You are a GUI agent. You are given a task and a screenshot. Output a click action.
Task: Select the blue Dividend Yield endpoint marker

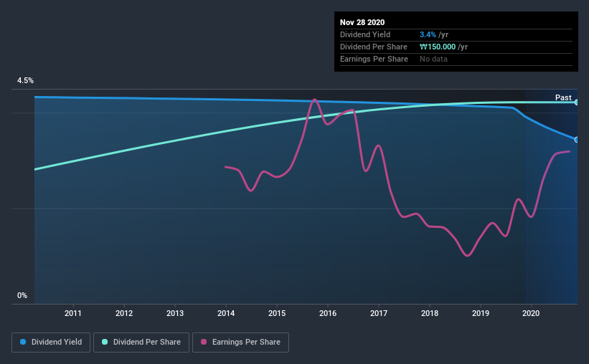(x=576, y=140)
